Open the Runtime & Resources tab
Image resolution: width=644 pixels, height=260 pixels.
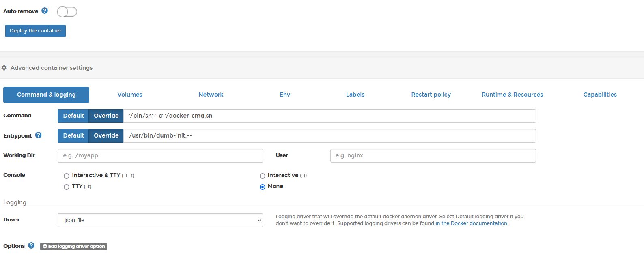[x=512, y=95]
